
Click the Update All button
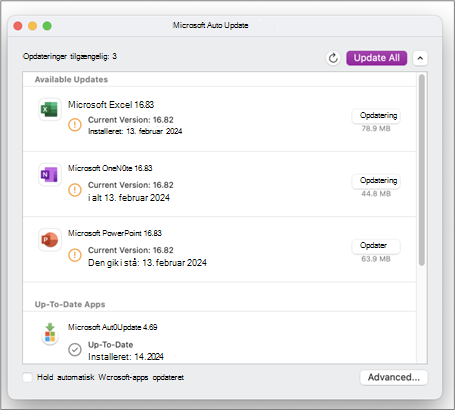click(376, 58)
